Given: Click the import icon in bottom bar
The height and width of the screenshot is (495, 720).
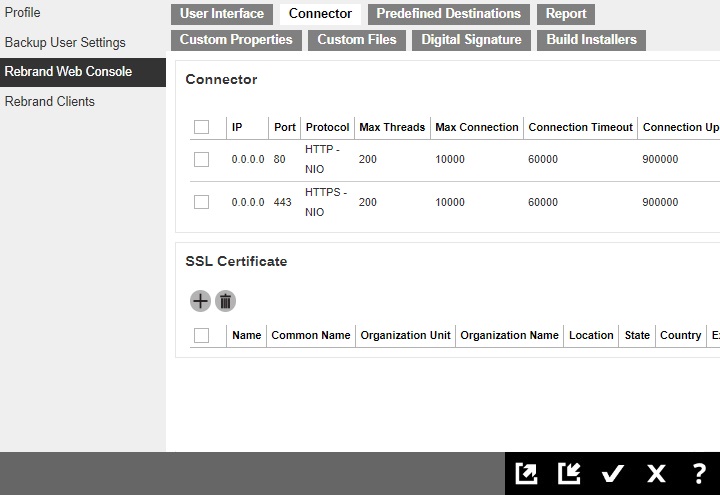Looking at the screenshot, I should click(x=569, y=474).
